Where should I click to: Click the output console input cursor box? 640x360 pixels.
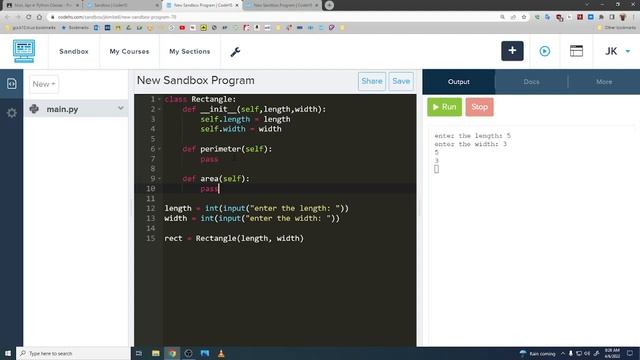[x=436, y=169]
